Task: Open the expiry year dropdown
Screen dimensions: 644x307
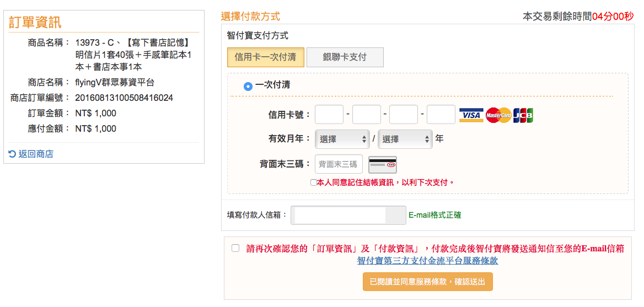Action: click(405, 139)
